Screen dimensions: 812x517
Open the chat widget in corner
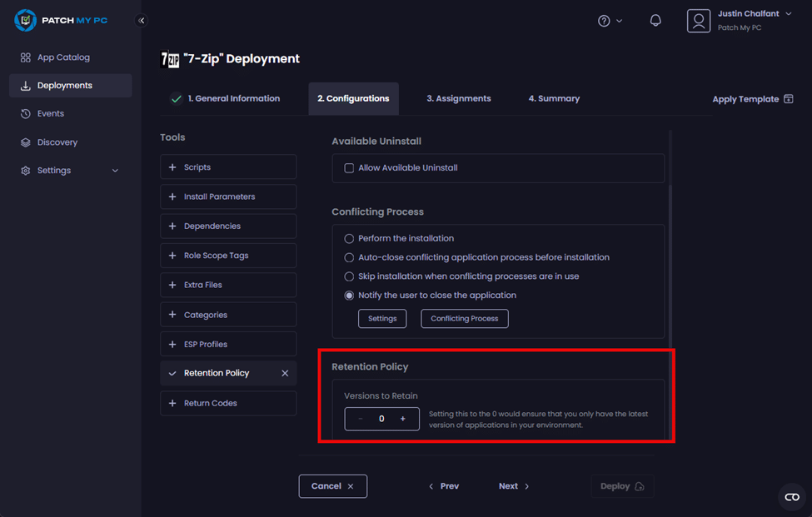[x=791, y=497]
